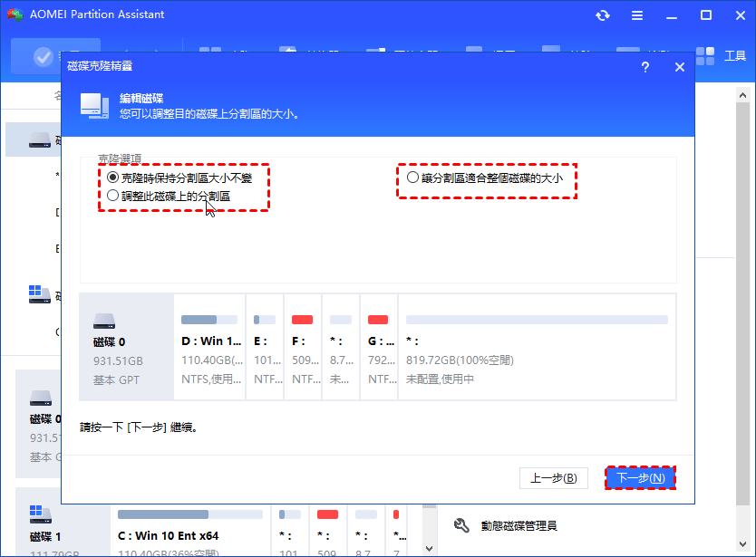Viewport: 756px width, 557px height.
Task: Select partition D: Win 1... in disk map
Action: click(x=209, y=347)
